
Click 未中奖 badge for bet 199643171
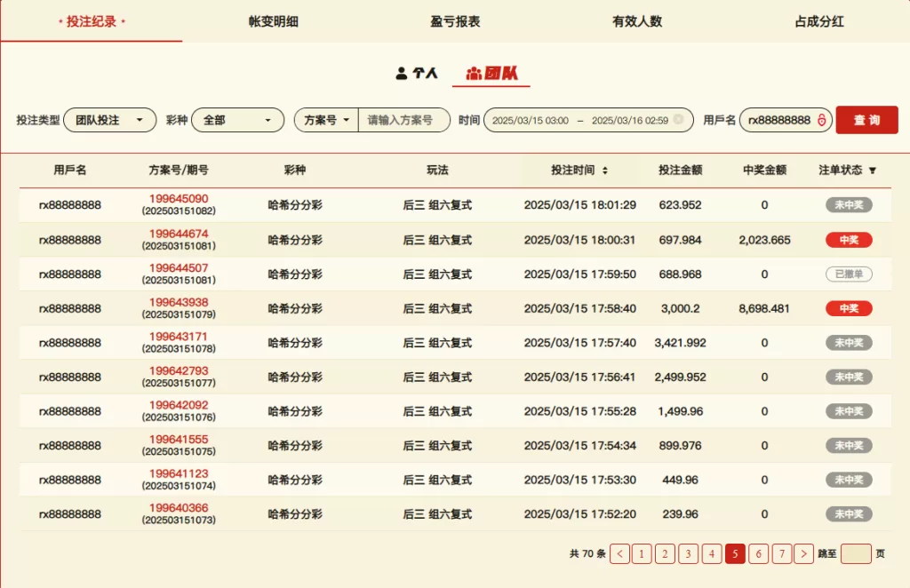pyautogui.click(x=849, y=343)
